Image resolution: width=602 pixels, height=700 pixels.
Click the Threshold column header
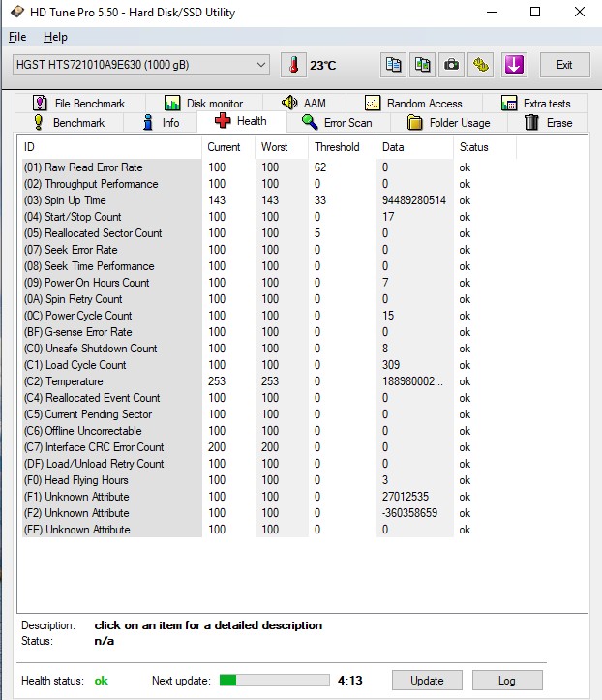coord(342,147)
